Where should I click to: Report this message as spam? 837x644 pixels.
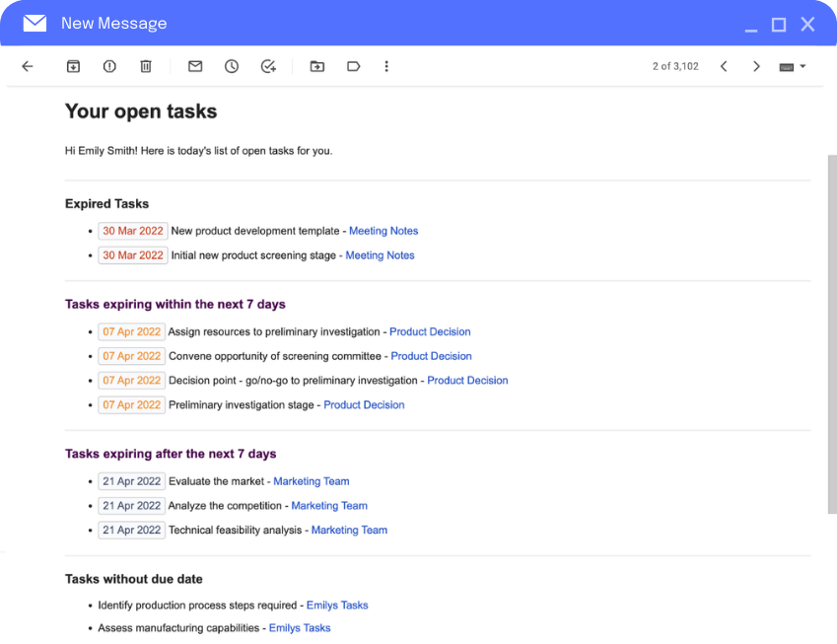click(x=109, y=66)
